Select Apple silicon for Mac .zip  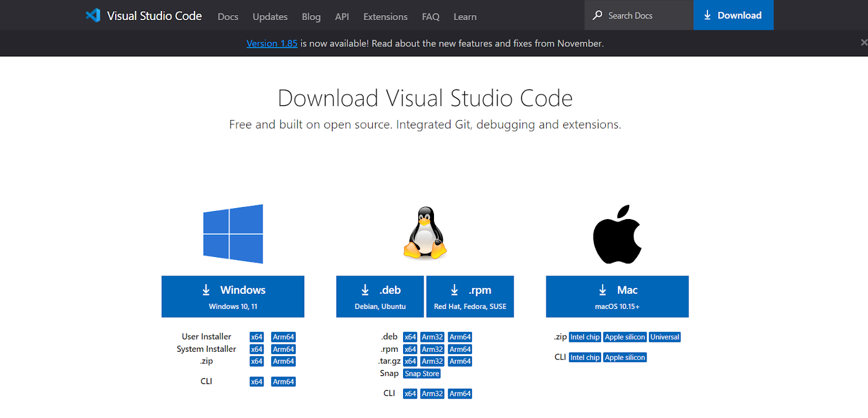(x=625, y=337)
